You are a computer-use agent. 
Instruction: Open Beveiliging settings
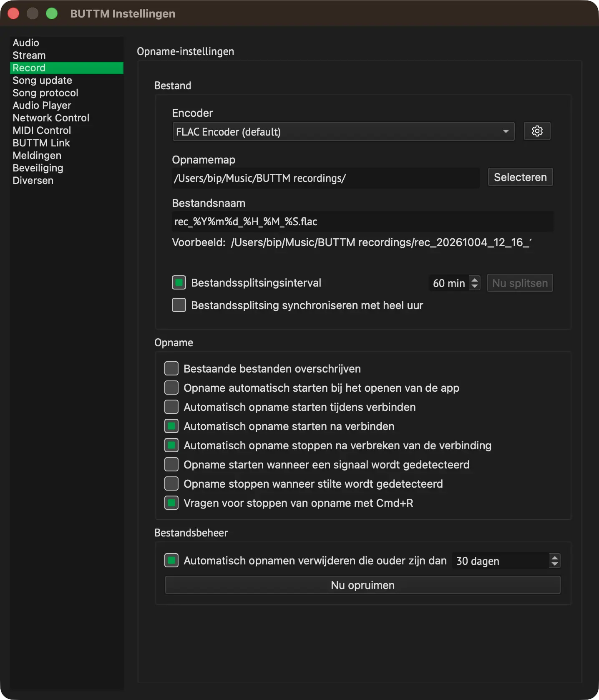(x=67, y=168)
